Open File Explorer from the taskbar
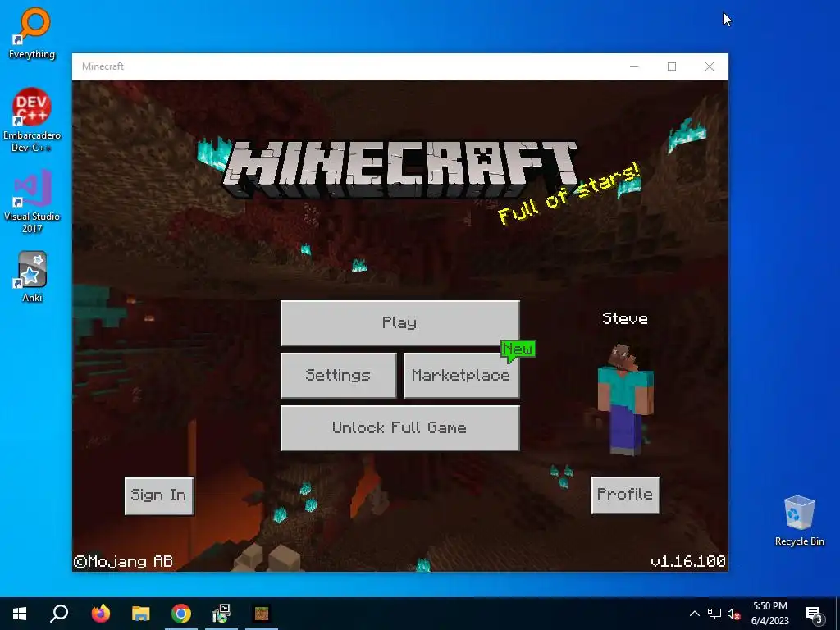 pyautogui.click(x=141, y=614)
